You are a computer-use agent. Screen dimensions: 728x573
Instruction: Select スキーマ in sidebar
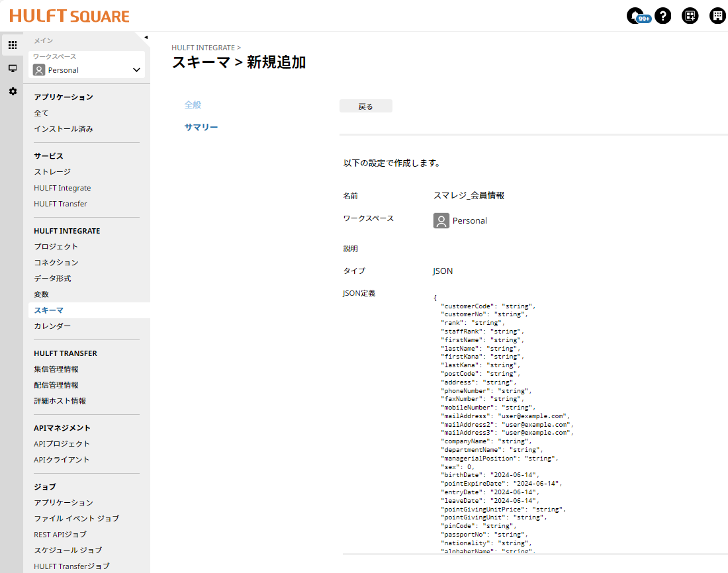coord(89,310)
